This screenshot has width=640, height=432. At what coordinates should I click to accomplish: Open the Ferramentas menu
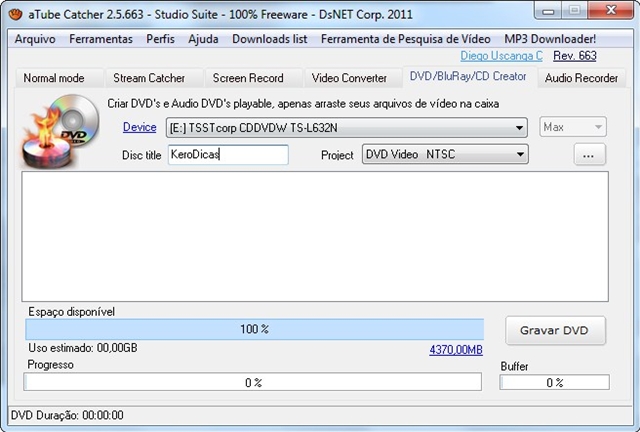(x=101, y=39)
